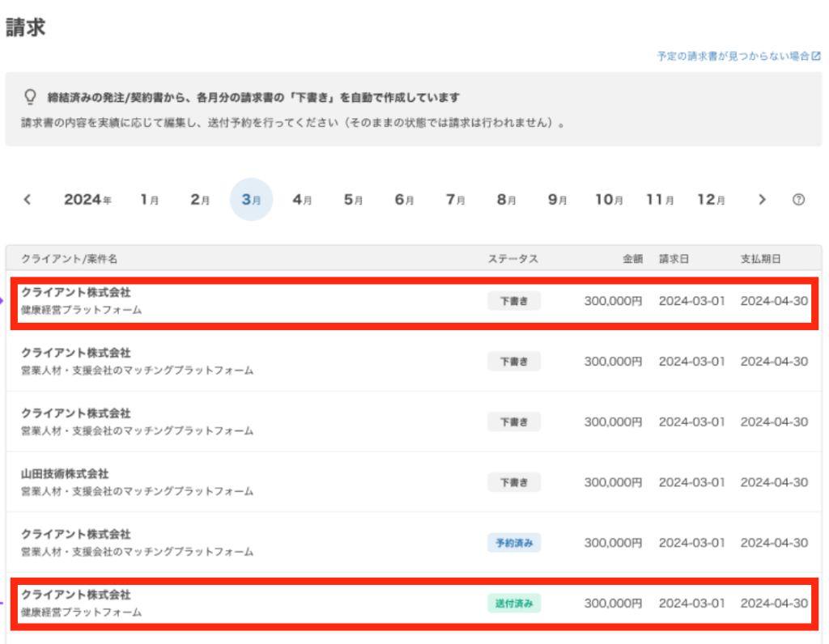
Task: Switch to the 10月 month tab
Action: pyautogui.click(x=609, y=200)
